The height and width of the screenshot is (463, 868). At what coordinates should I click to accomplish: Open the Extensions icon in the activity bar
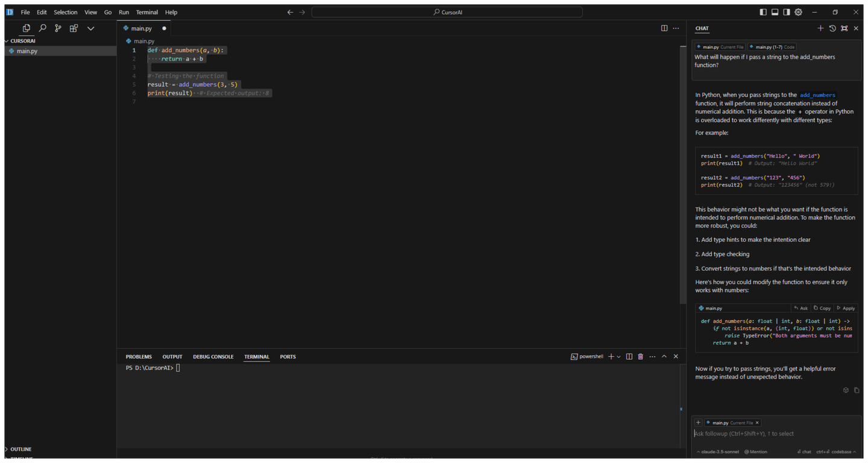point(74,28)
